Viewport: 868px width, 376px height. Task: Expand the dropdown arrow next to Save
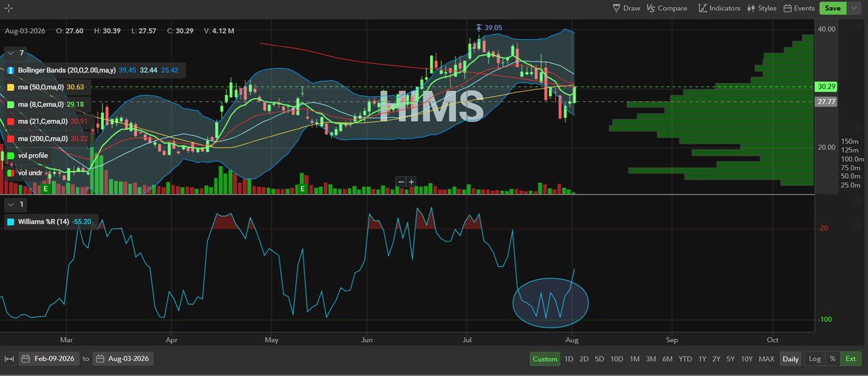point(853,8)
